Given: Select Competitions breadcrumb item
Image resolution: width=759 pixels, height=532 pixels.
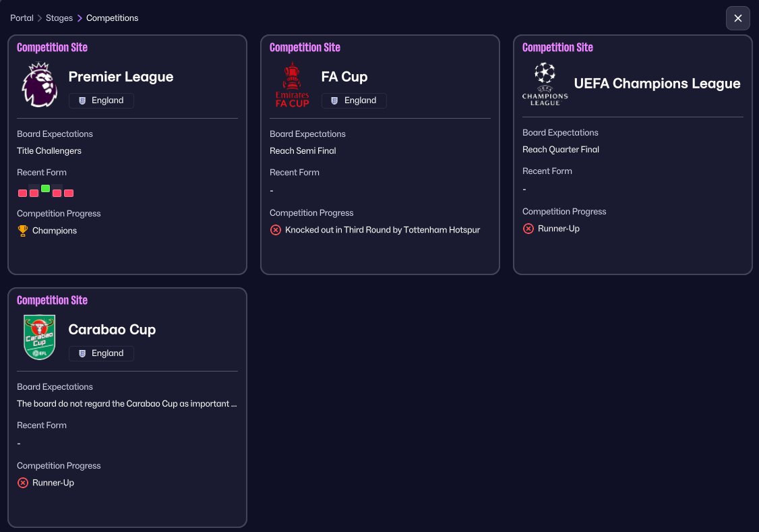Looking at the screenshot, I should tap(113, 18).
